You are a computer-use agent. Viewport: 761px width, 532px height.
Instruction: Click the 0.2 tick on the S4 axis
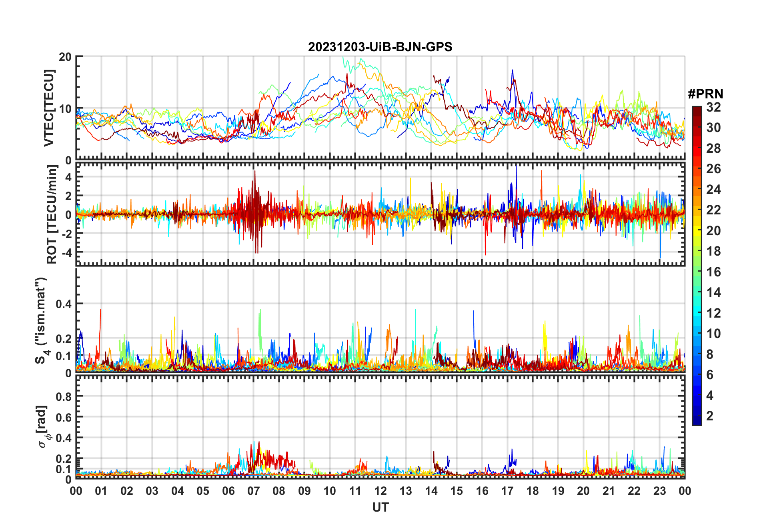[64, 338]
